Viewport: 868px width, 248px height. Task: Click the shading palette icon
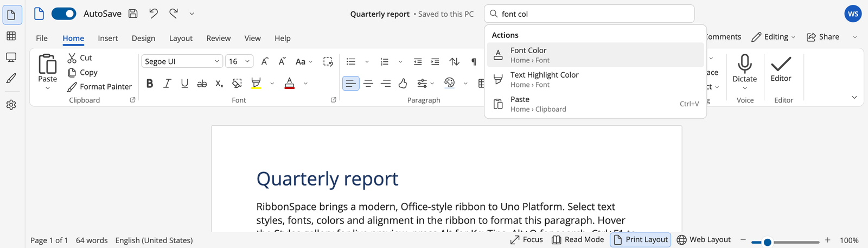click(449, 83)
